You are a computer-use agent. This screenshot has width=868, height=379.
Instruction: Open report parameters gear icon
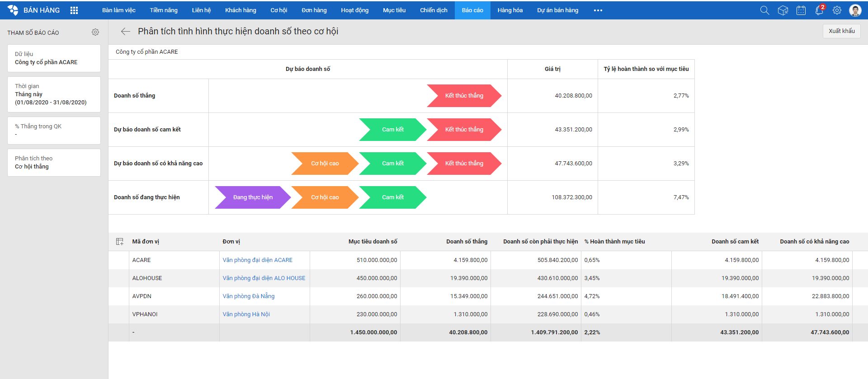click(95, 32)
